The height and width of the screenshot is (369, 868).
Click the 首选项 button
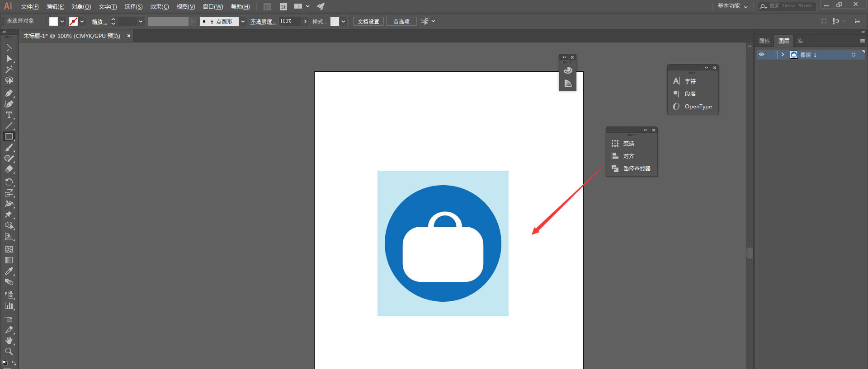pyautogui.click(x=401, y=21)
